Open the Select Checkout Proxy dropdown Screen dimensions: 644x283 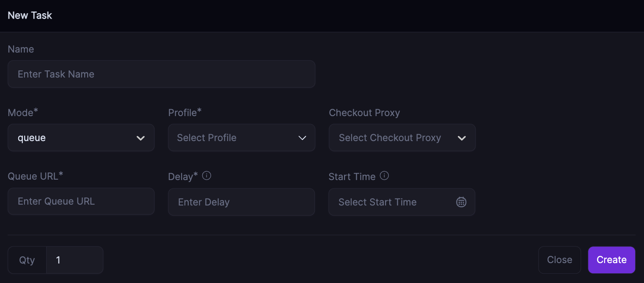[396, 138]
